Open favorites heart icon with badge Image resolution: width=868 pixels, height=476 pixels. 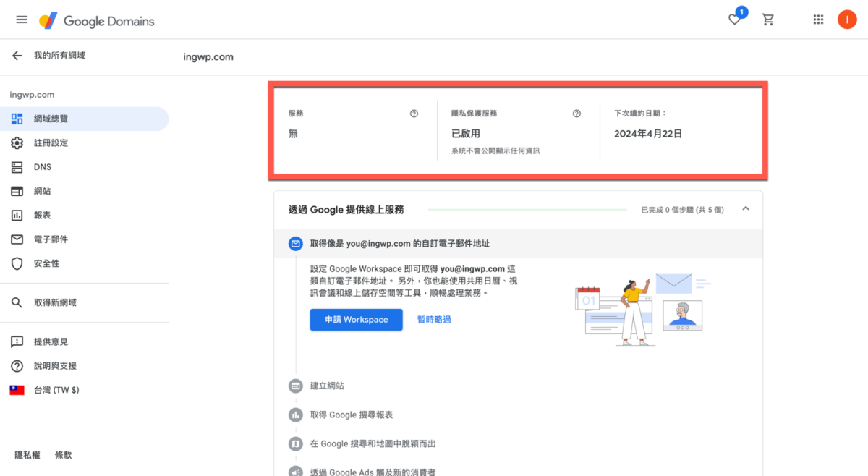tap(736, 18)
